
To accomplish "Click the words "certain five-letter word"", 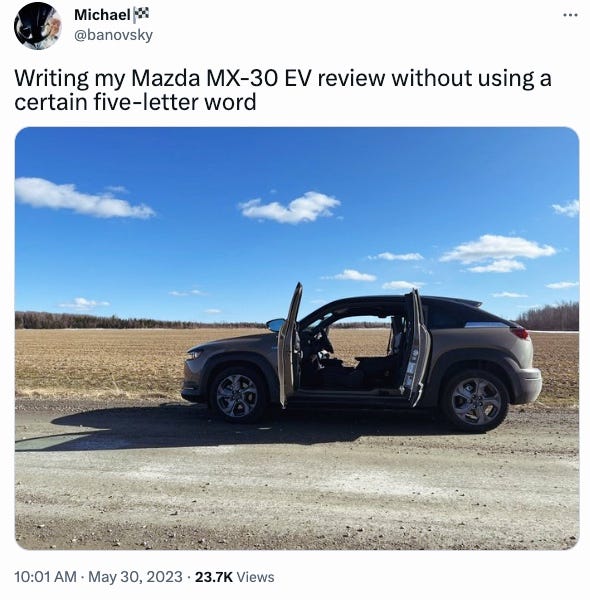I will tap(135, 102).
